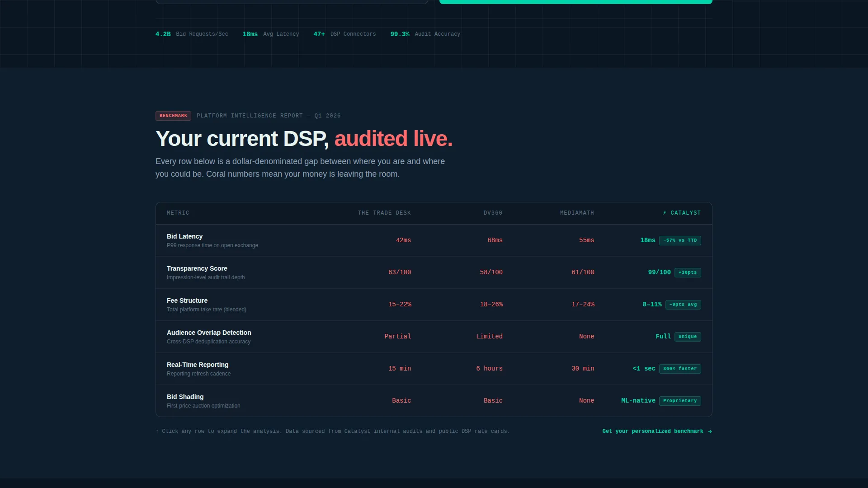This screenshot has height=488, width=868.
Task: Click the +36pts transparency badge
Action: coord(688,272)
